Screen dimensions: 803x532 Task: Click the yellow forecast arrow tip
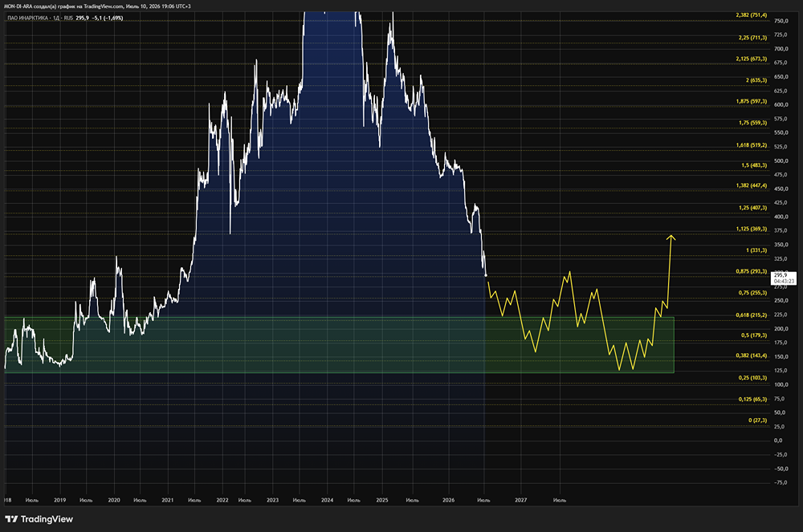(671, 238)
